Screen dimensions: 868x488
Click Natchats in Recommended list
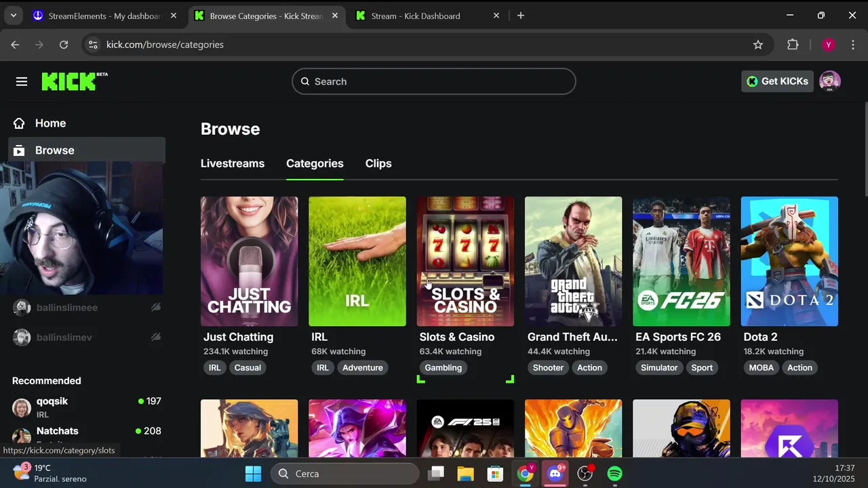(58, 431)
